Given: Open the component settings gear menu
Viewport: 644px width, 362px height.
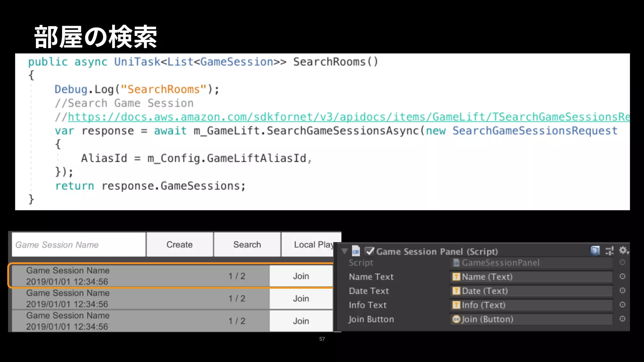Looking at the screenshot, I should (623, 250).
